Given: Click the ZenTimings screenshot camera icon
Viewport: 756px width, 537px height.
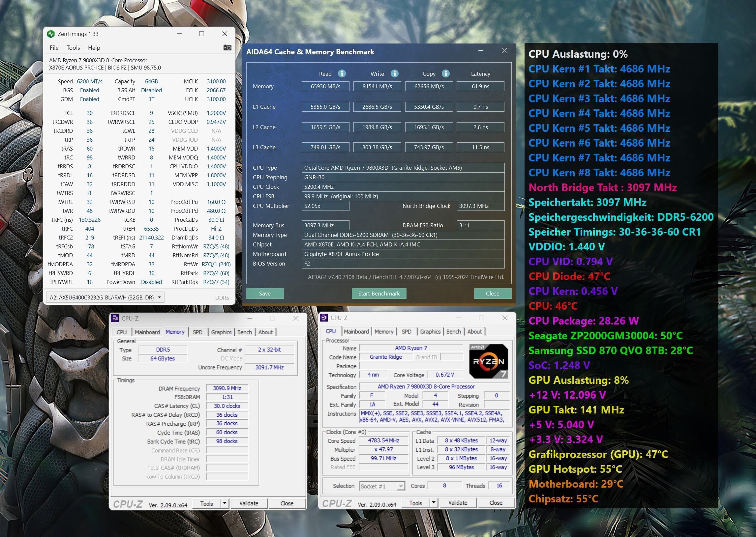Looking at the screenshot, I should [x=227, y=48].
